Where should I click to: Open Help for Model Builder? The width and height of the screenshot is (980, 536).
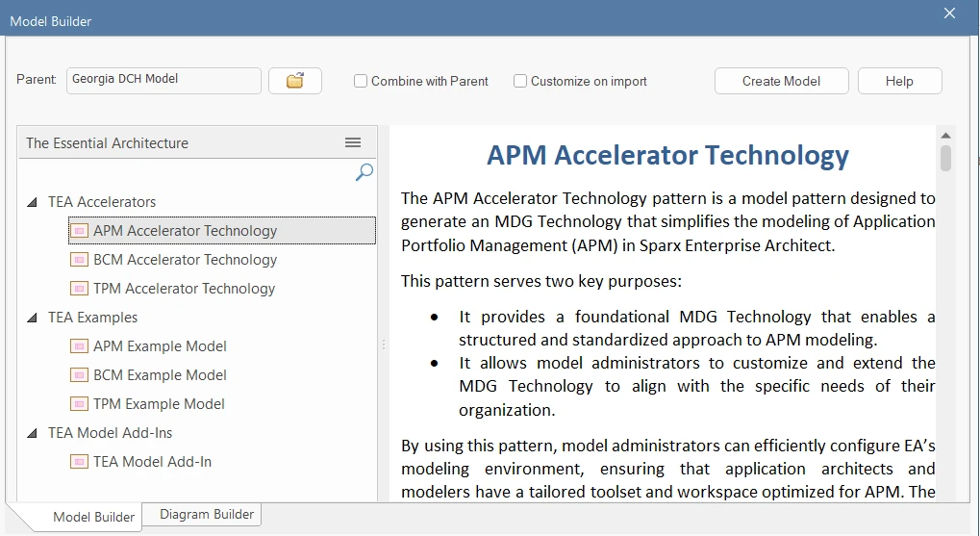point(899,81)
